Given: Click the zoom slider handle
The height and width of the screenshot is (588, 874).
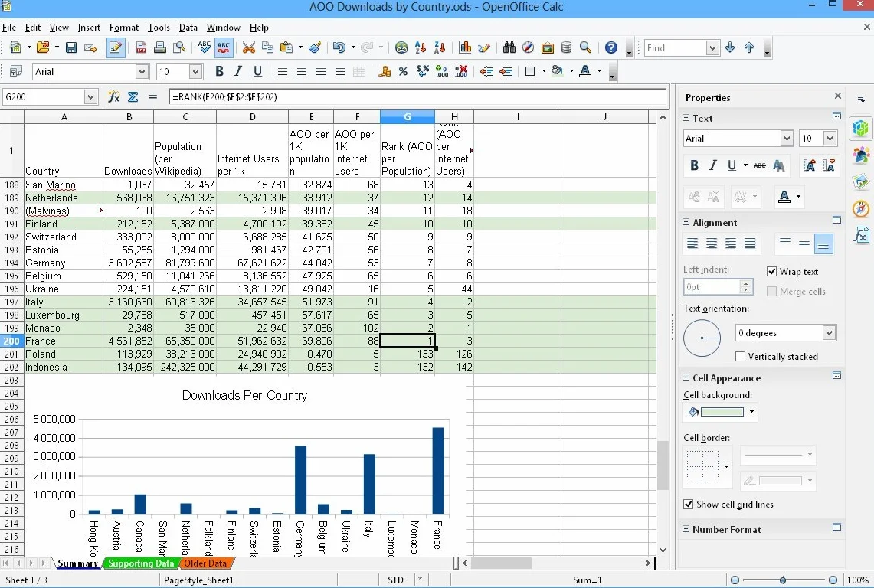Looking at the screenshot, I should click(x=783, y=580).
